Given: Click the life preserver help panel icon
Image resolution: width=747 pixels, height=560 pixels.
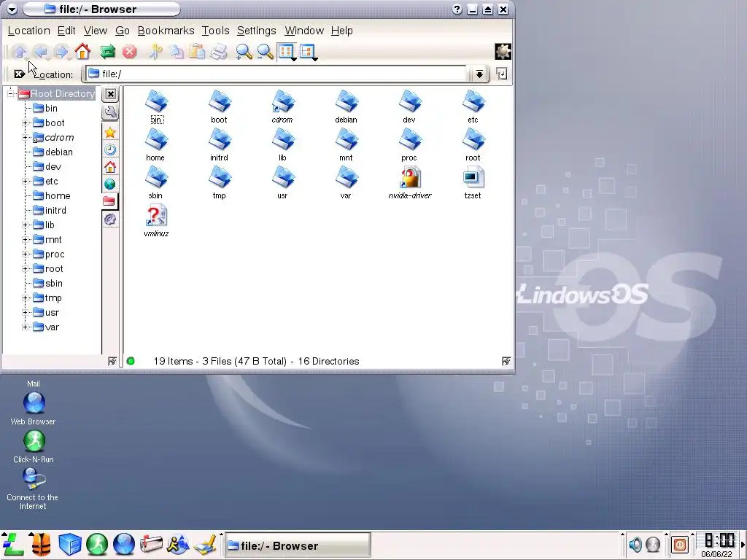Looking at the screenshot, I should click(41, 544).
